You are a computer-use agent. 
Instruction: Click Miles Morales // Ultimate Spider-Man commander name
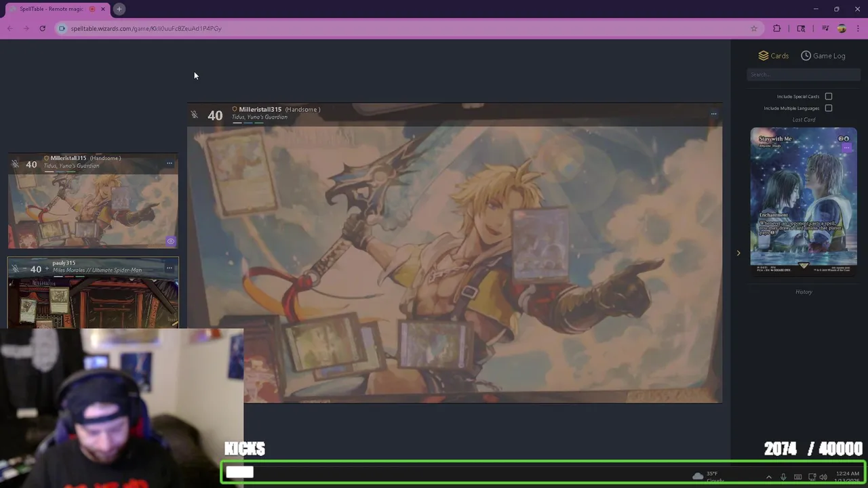tap(97, 270)
